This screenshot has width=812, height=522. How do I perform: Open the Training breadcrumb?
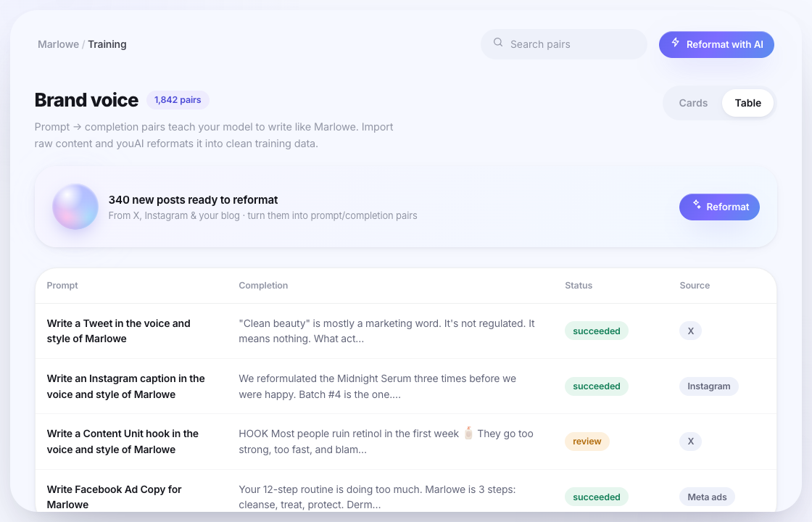click(107, 44)
